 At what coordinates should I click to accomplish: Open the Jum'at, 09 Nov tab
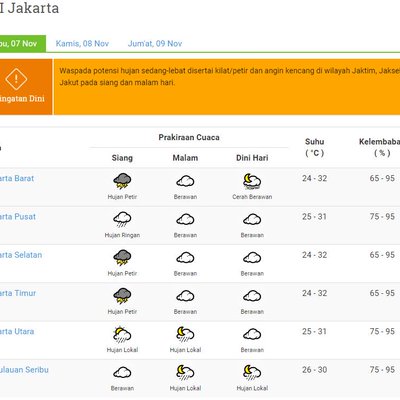pyautogui.click(x=155, y=44)
